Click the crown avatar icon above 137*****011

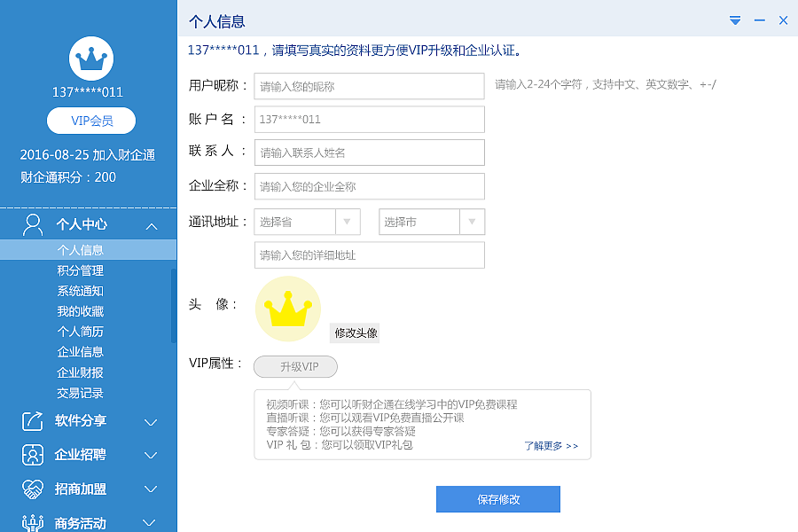[x=90, y=58]
